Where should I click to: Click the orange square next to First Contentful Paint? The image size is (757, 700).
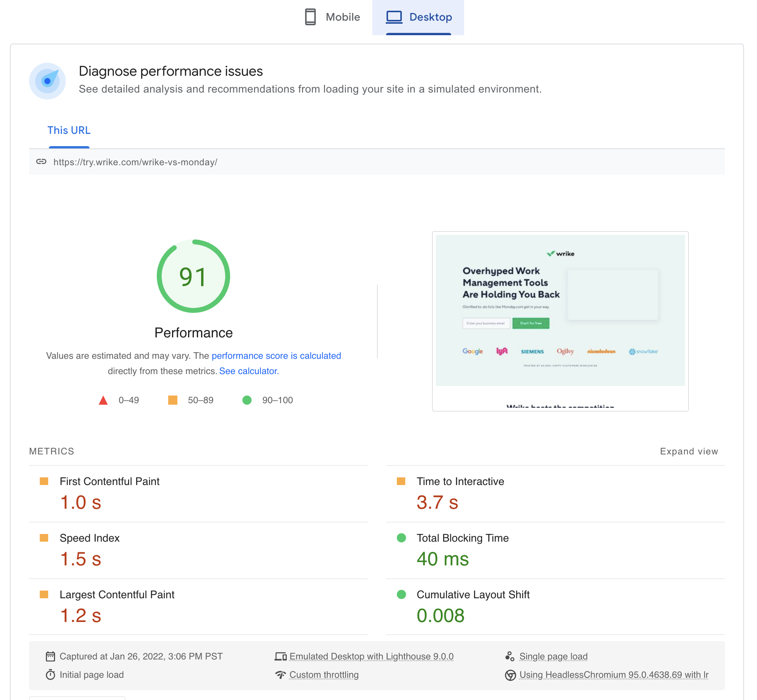pos(44,481)
